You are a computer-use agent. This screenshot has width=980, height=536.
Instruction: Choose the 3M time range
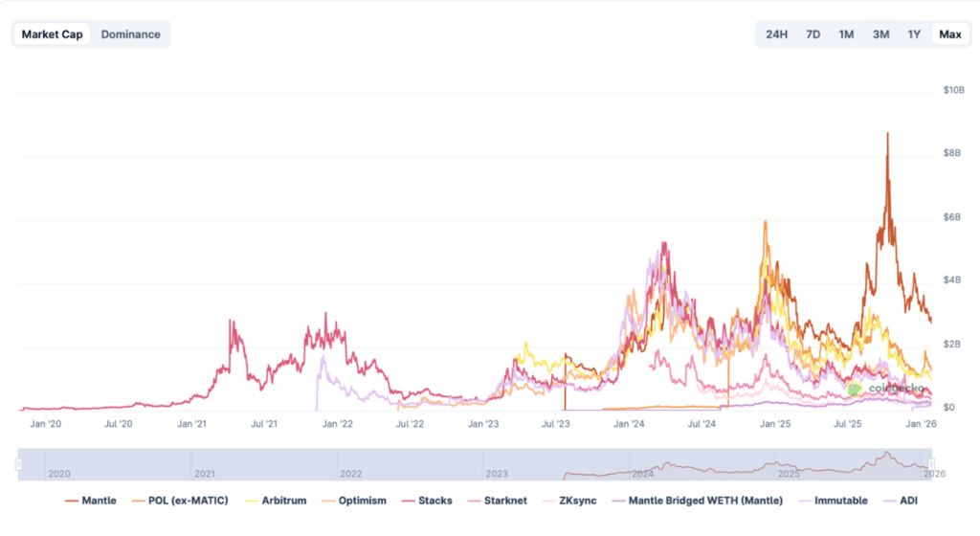(x=880, y=34)
